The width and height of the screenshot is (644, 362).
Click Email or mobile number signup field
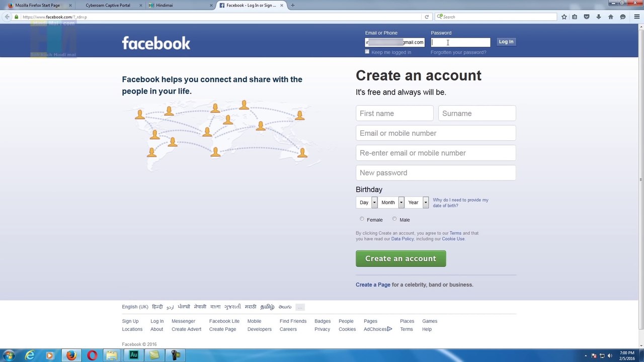[x=436, y=133]
